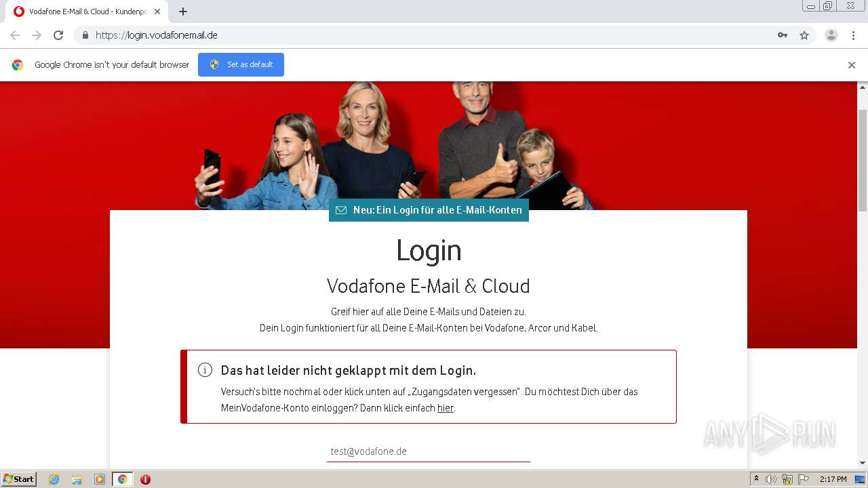Screen dimensions: 868x488
Task: Click 'Das hat leider nicht geklappt' error title
Action: [349, 370]
